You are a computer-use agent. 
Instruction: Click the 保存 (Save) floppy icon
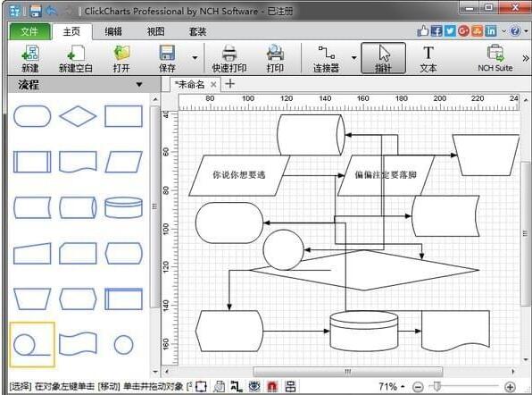(x=167, y=58)
